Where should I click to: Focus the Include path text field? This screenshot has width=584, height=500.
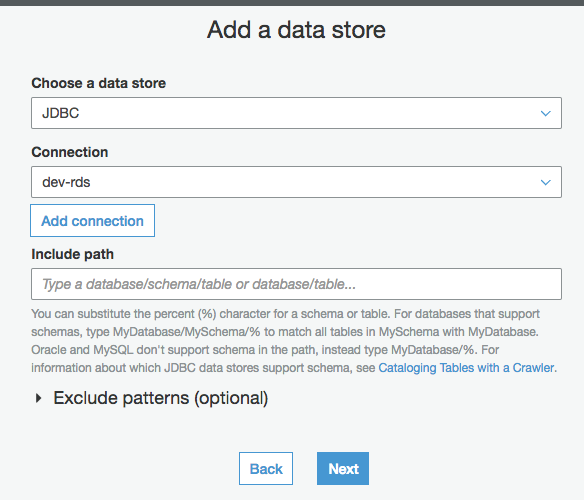coord(296,284)
